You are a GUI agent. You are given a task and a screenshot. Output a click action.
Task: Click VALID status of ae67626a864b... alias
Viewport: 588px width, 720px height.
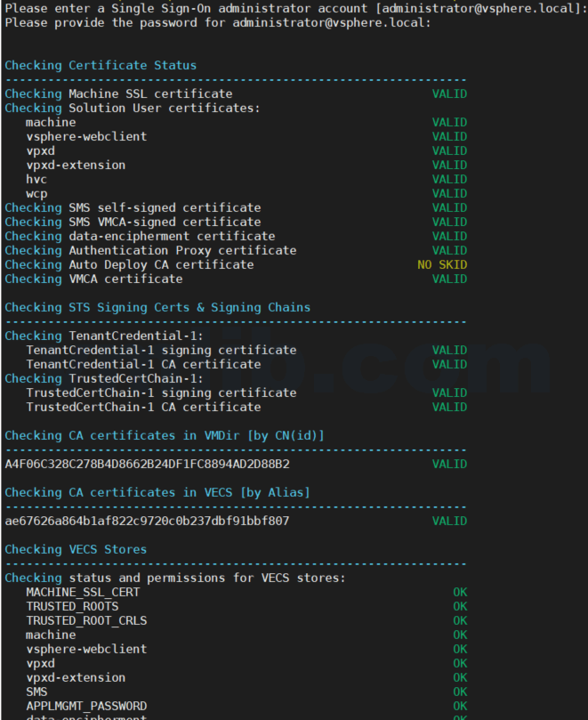[x=449, y=521]
